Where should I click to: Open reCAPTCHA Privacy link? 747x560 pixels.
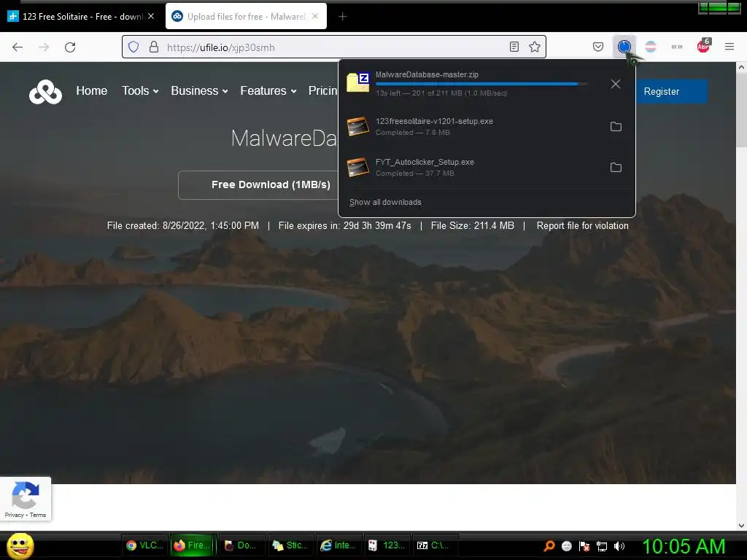click(14, 515)
